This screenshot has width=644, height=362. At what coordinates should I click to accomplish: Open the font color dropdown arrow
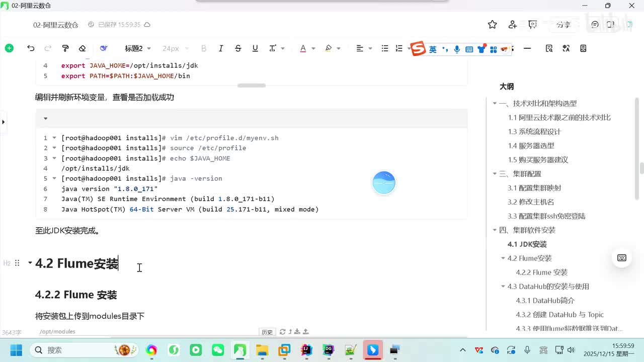pos(313,48)
